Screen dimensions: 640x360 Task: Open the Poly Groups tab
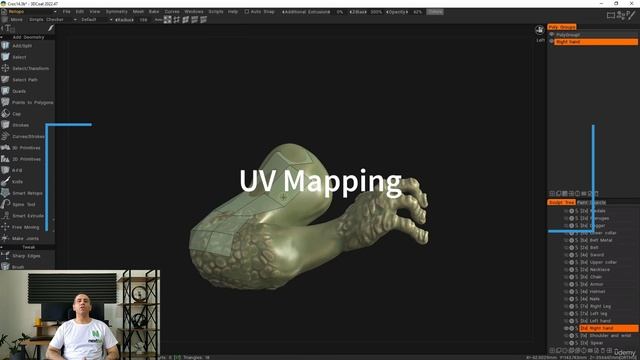pos(562,27)
